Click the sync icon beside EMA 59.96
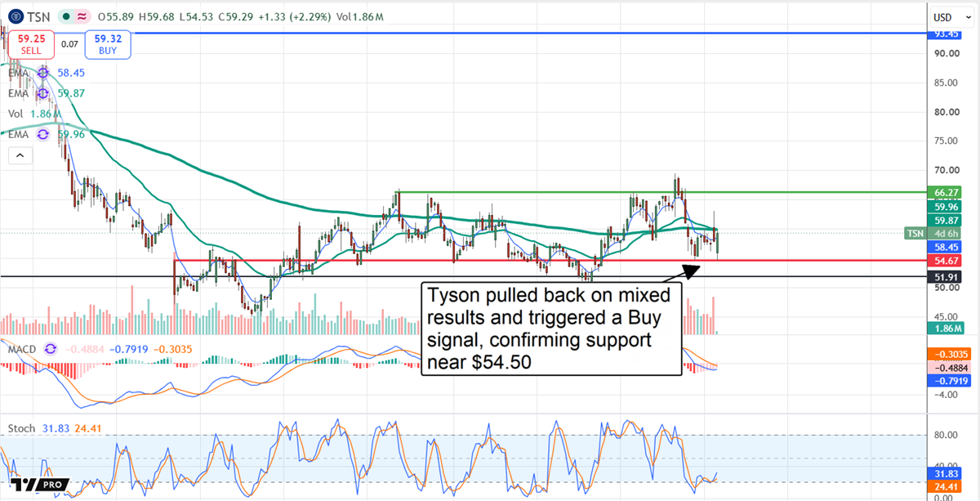The image size is (980, 501). [x=45, y=134]
